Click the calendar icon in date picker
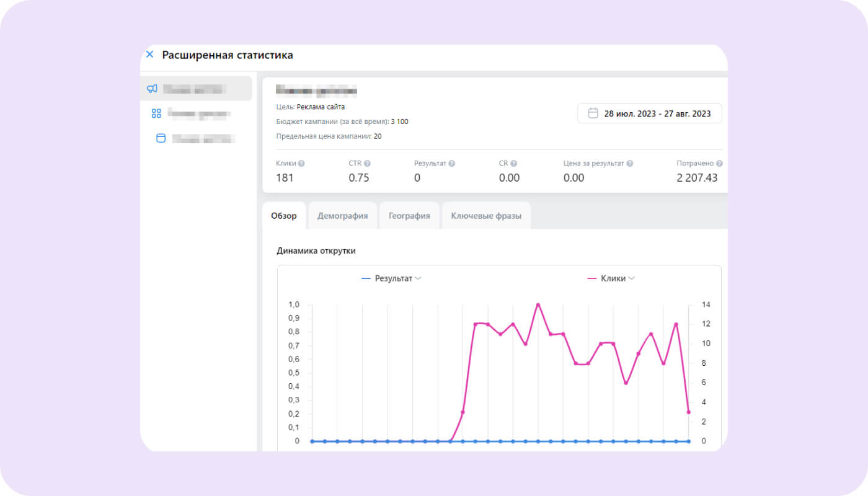 pos(593,113)
